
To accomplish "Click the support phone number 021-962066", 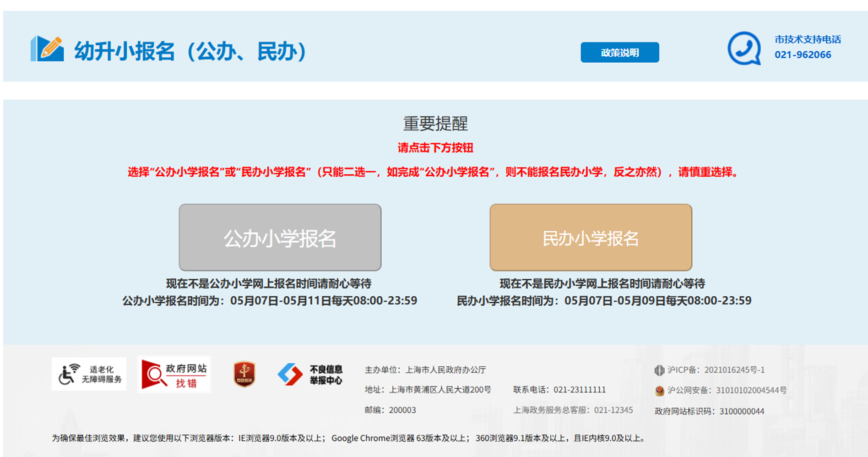I will click(803, 55).
